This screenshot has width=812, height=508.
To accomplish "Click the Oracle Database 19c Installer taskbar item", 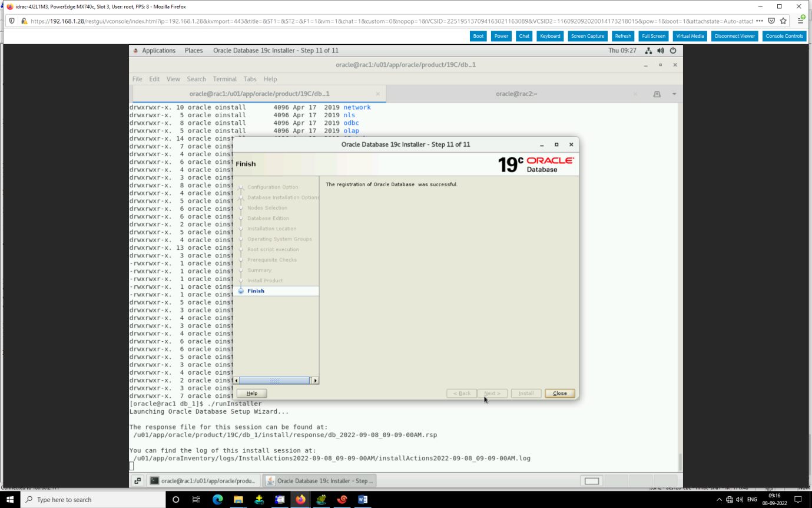I will 319,481.
